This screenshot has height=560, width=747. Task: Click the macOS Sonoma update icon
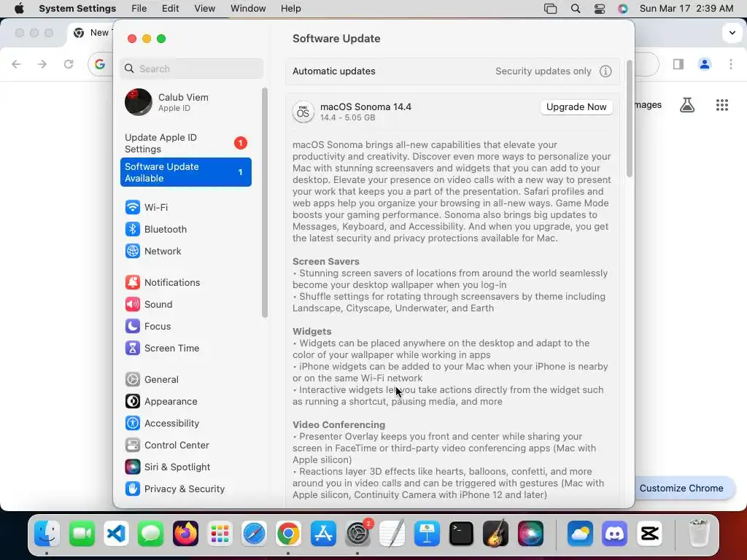point(303,112)
